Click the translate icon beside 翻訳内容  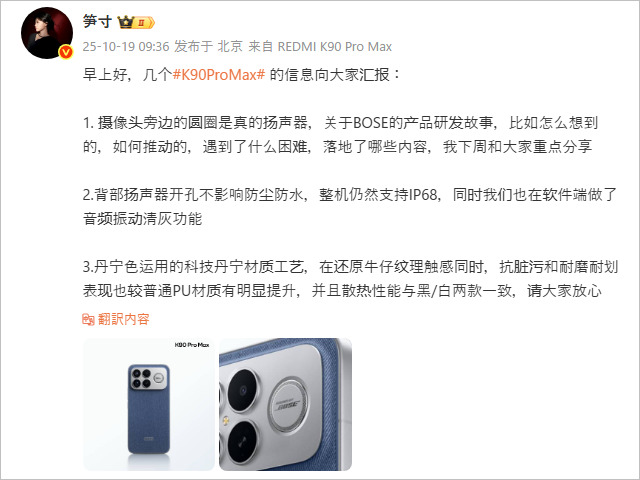pyautogui.click(x=88, y=319)
